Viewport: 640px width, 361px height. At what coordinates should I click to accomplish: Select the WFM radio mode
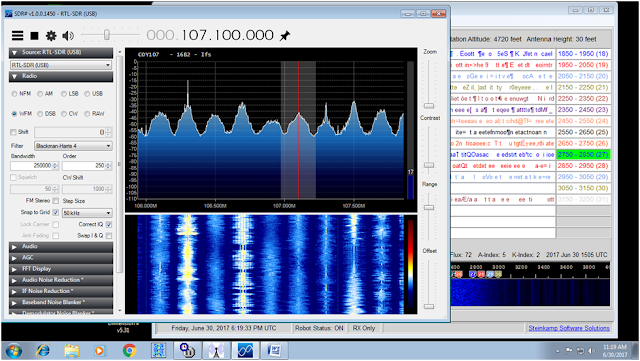pyautogui.click(x=14, y=114)
